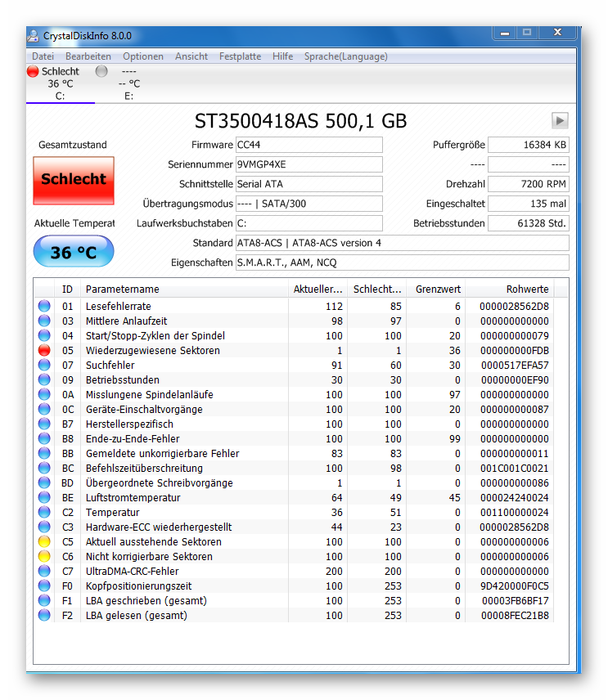Open the Sprache(Language) menu

(x=346, y=56)
